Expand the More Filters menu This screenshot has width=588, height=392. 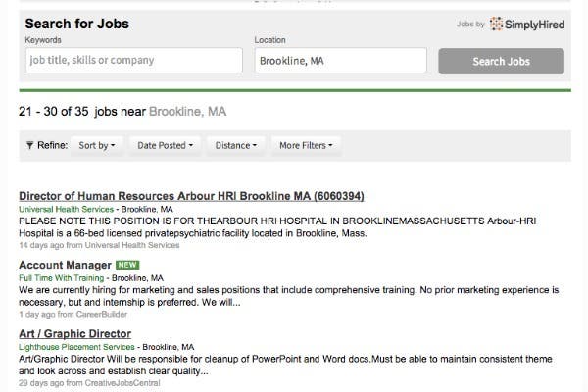306,146
